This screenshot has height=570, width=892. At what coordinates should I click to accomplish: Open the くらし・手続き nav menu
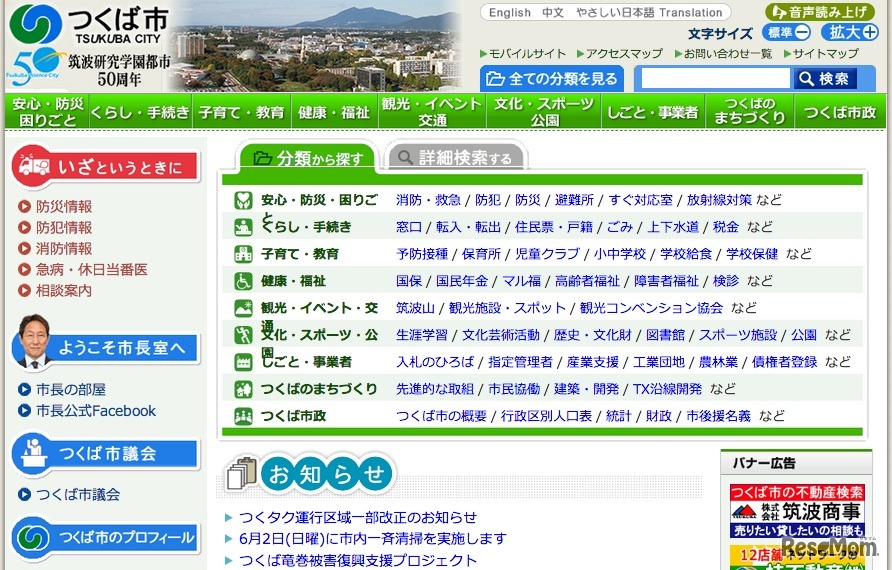point(140,111)
